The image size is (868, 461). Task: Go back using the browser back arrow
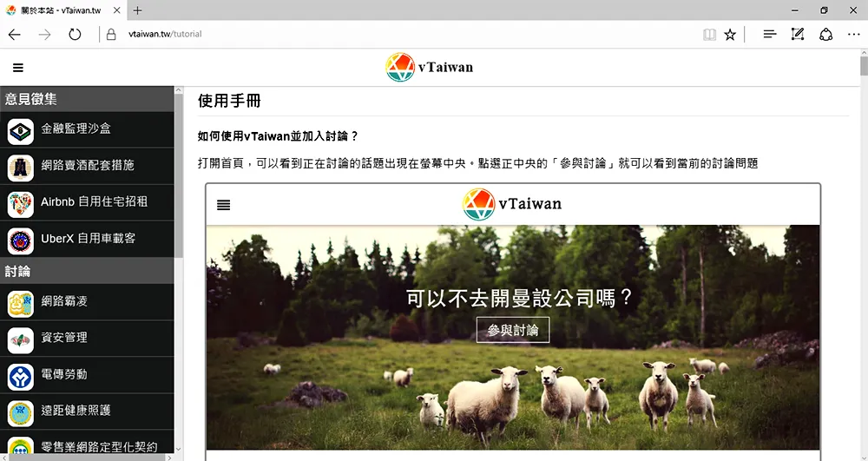(15, 35)
